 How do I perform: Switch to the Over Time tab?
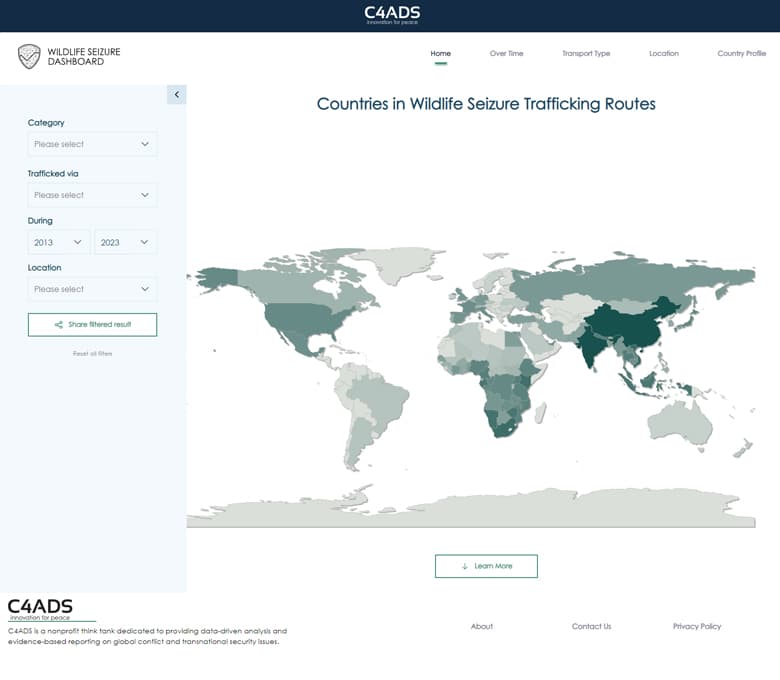506,54
